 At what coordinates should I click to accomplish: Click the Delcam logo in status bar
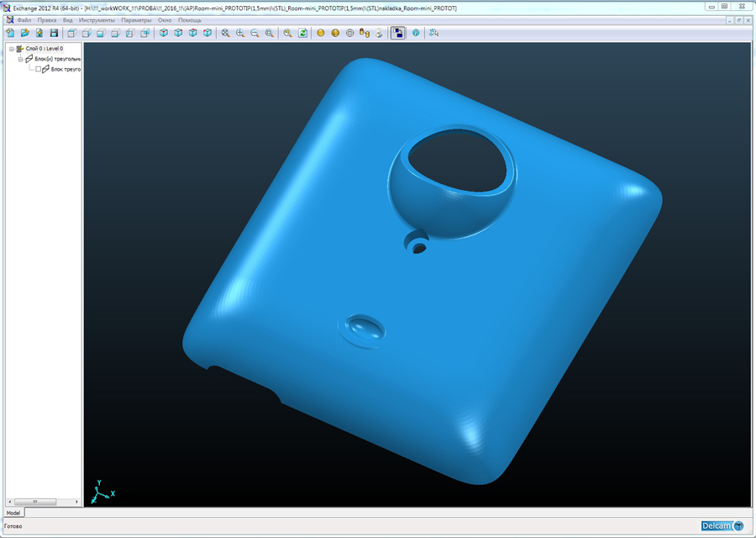(722, 526)
